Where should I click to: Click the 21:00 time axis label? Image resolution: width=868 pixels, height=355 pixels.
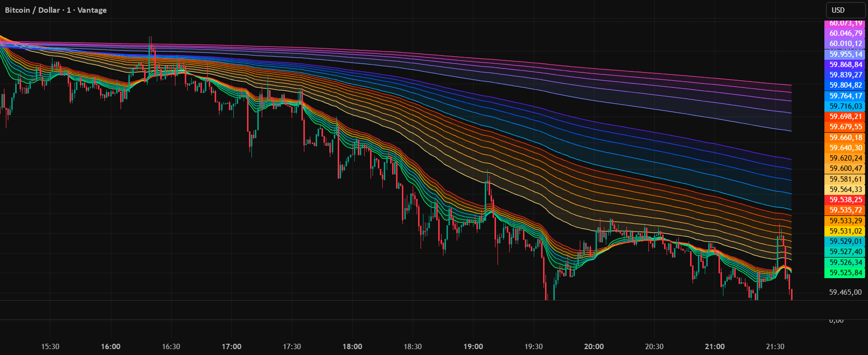click(x=715, y=347)
